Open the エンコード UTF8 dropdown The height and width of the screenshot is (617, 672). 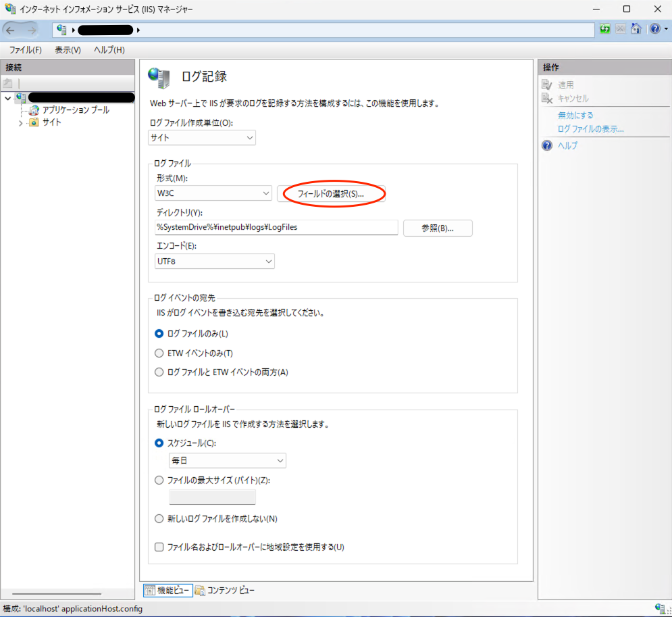(x=214, y=261)
